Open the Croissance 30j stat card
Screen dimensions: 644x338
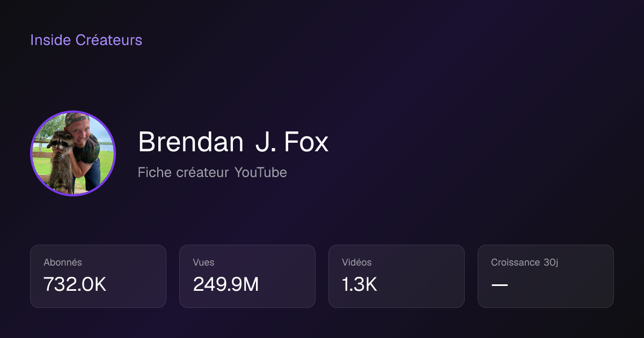coord(546,276)
